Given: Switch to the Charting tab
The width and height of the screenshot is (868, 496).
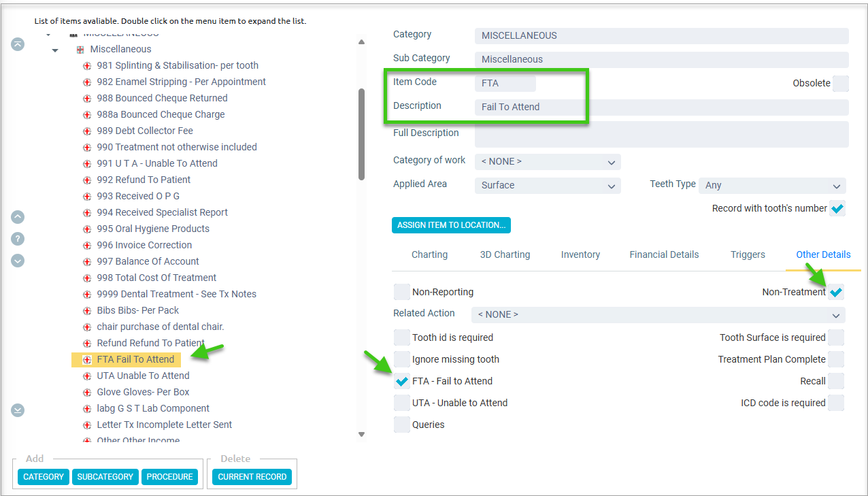Looking at the screenshot, I should click(x=430, y=254).
